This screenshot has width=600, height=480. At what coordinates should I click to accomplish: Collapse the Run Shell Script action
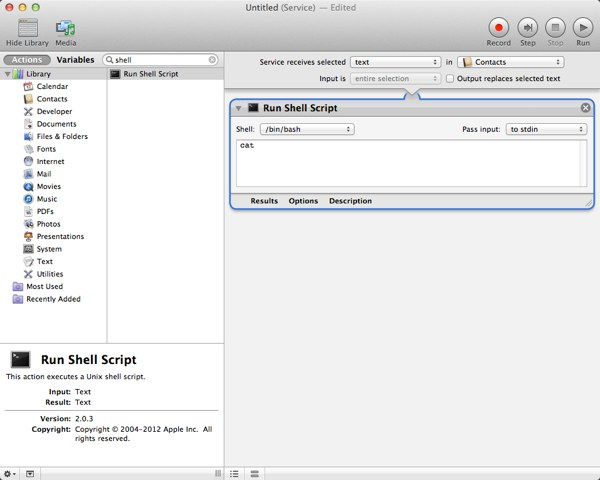(238, 108)
